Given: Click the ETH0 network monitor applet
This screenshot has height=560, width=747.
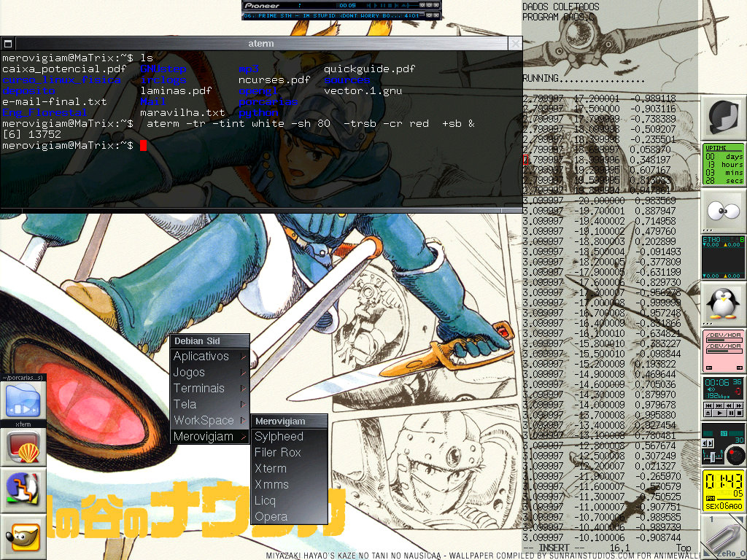Looking at the screenshot, I should coord(723,257).
